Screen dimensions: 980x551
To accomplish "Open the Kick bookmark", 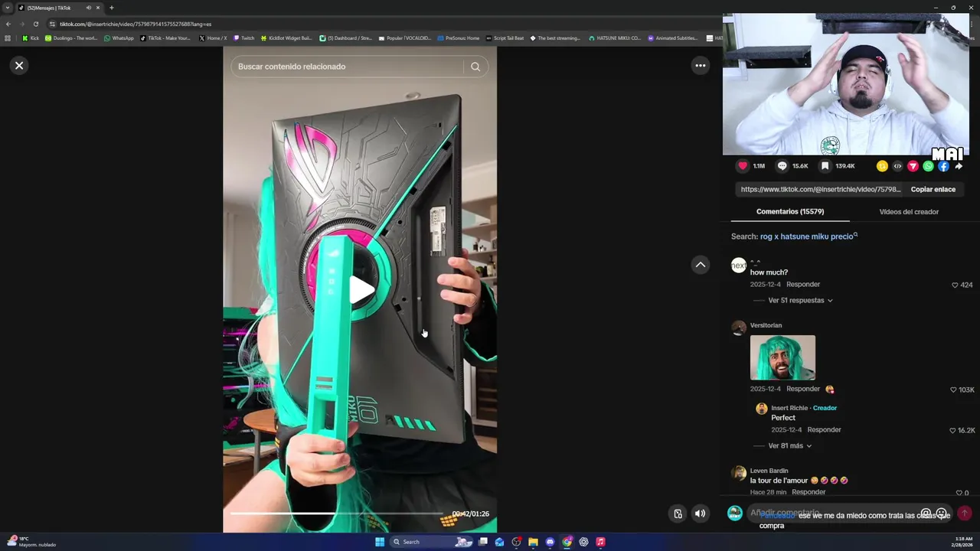I will pos(31,38).
